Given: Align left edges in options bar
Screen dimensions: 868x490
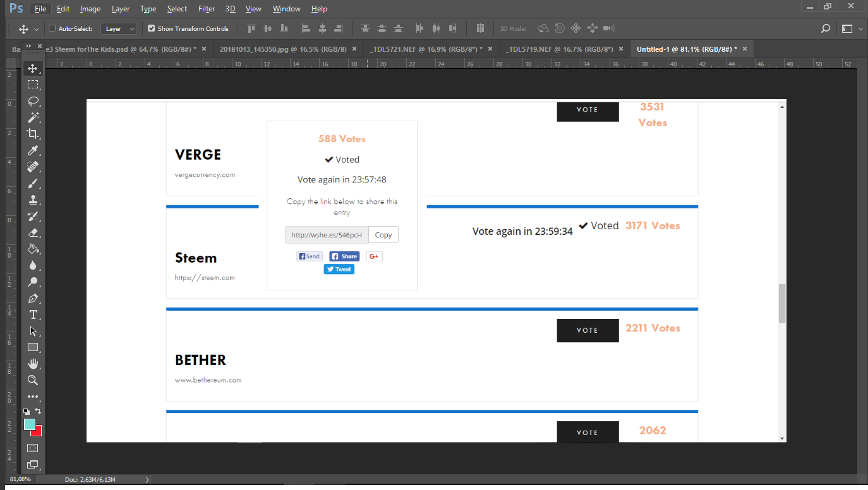Looking at the screenshot, I should coord(306,28).
